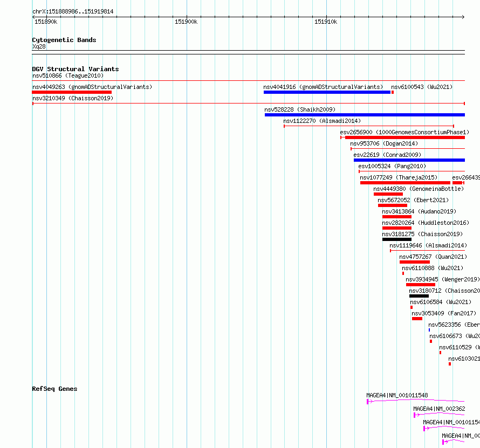Click the nsv6103021 red marker
The width and height of the screenshot is (480, 448).
pos(450,364)
